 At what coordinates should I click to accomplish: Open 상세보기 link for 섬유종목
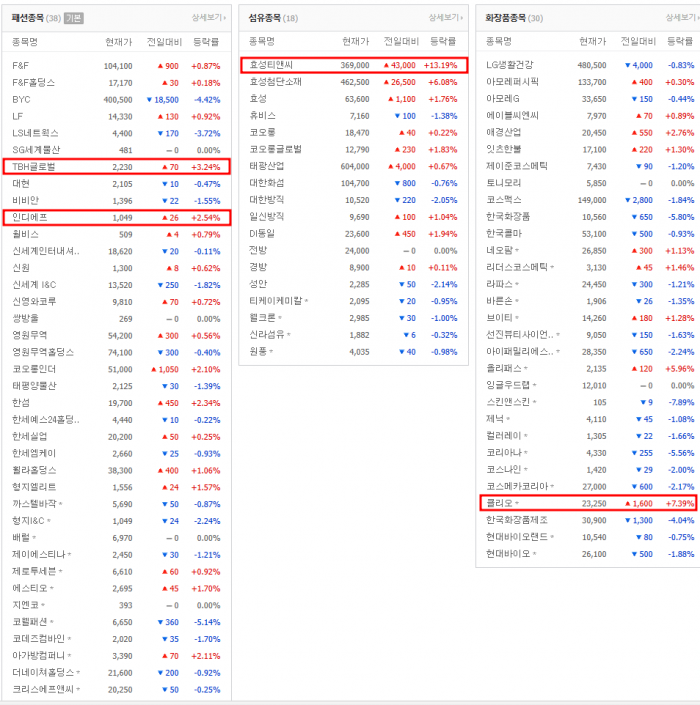(446, 18)
